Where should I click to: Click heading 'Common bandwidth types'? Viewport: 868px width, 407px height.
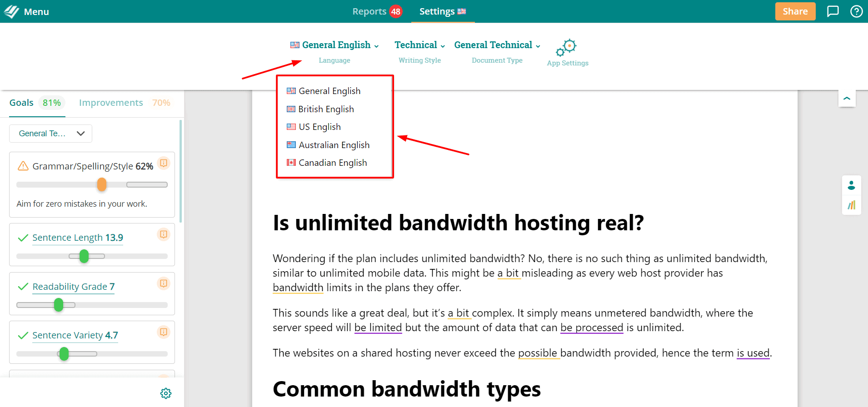(407, 389)
